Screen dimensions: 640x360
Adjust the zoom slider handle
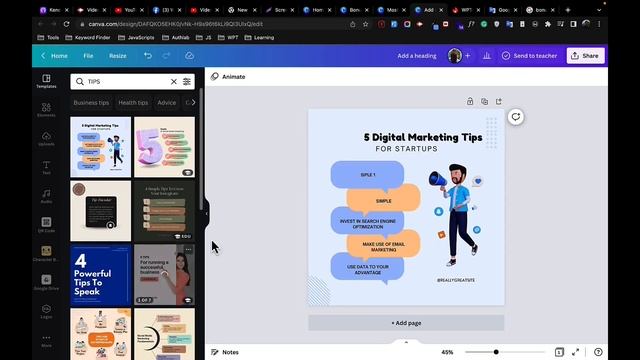pyautogui.click(x=496, y=352)
